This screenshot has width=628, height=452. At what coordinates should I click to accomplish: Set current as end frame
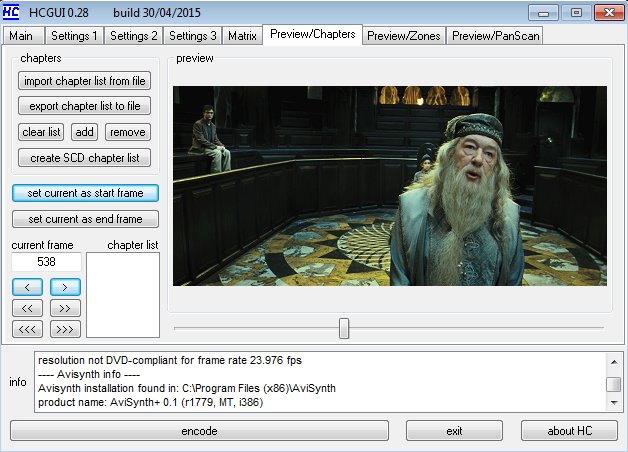tap(85, 219)
